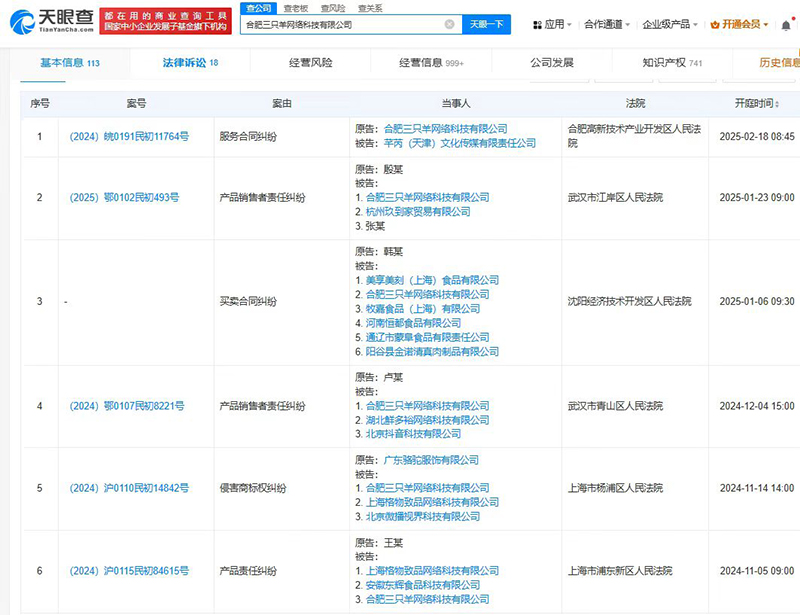Open 上海格物致品网络科技有限公司 in row 6
The image size is (800, 615).
coord(432,571)
